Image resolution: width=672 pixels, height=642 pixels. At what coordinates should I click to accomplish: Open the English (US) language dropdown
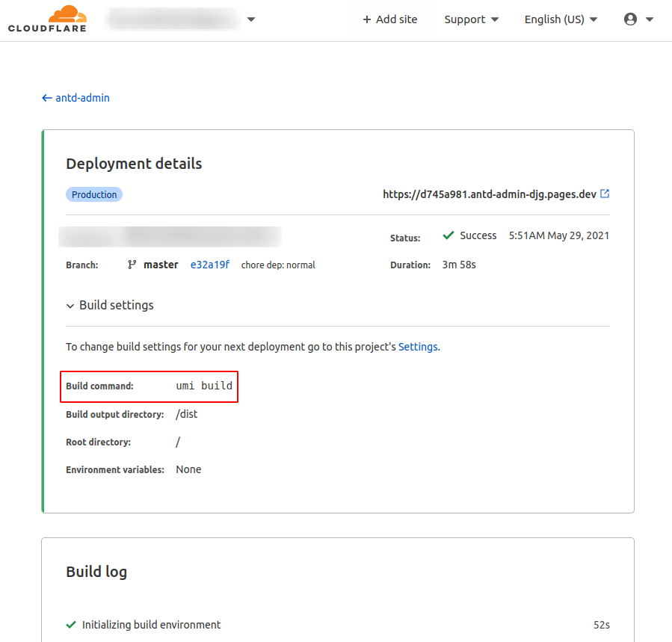pyautogui.click(x=560, y=19)
